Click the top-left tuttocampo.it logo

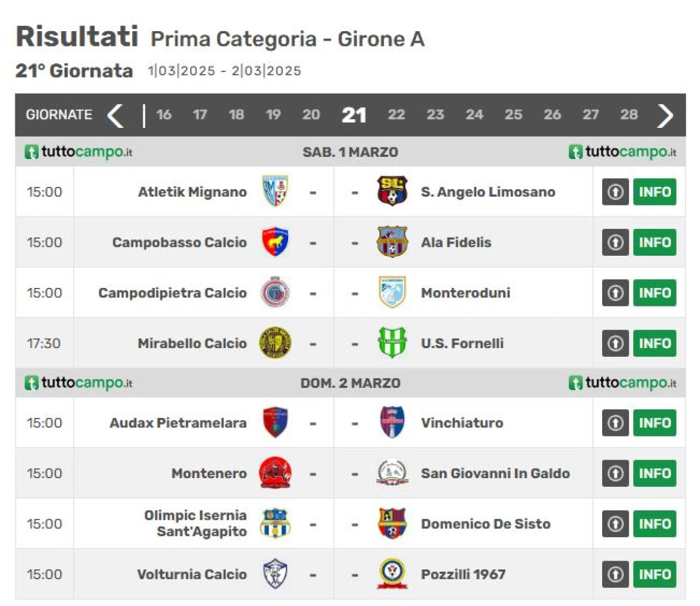(78, 152)
